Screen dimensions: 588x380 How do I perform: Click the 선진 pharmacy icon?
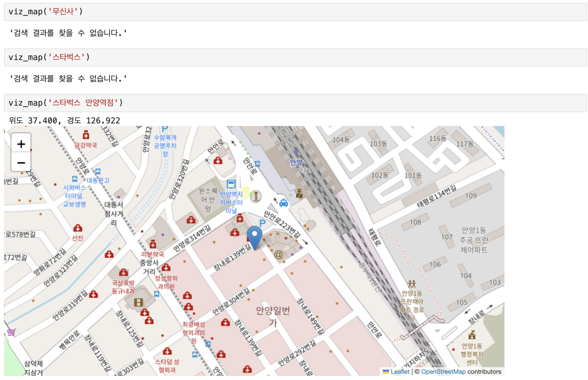tap(78, 228)
